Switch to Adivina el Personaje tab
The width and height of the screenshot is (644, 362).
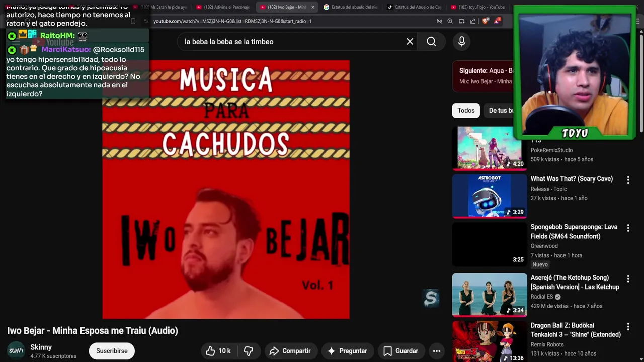tap(223, 7)
